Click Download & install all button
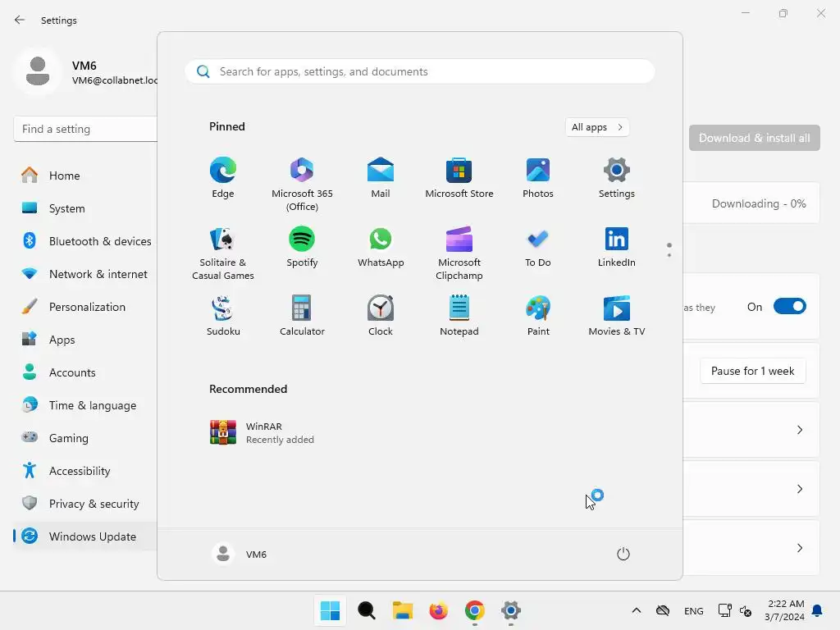The image size is (840, 630). [x=755, y=138]
